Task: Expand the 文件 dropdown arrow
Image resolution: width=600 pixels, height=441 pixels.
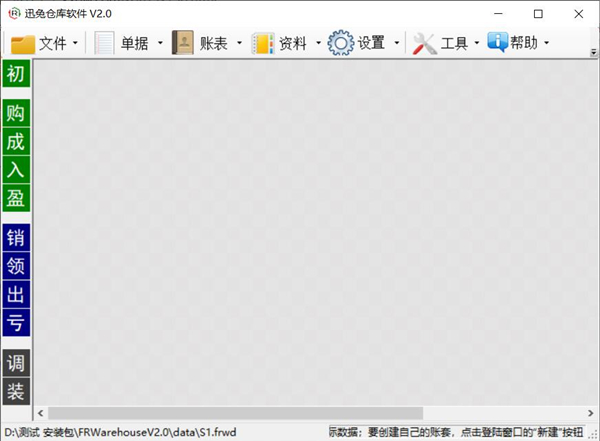Action: pos(75,43)
